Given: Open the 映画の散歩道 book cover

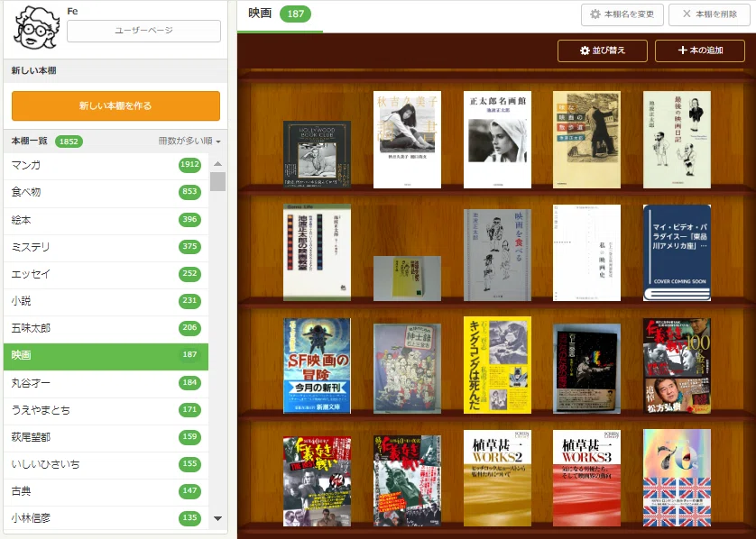Looking at the screenshot, I should pos(586,140).
